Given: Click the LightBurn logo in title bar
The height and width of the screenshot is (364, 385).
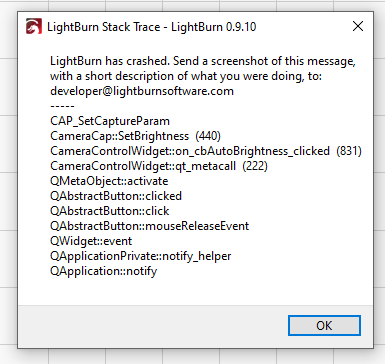Looking at the screenshot, I should [x=34, y=26].
